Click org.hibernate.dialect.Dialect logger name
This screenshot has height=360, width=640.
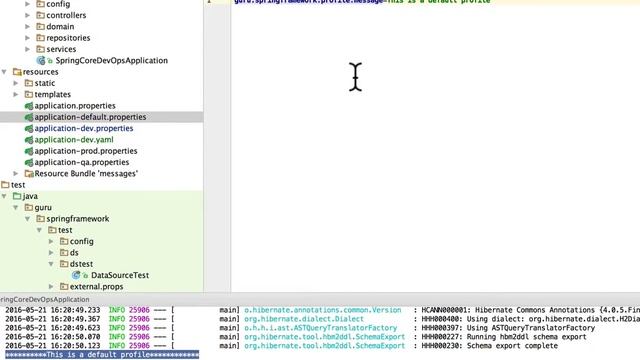pos(304,319)
